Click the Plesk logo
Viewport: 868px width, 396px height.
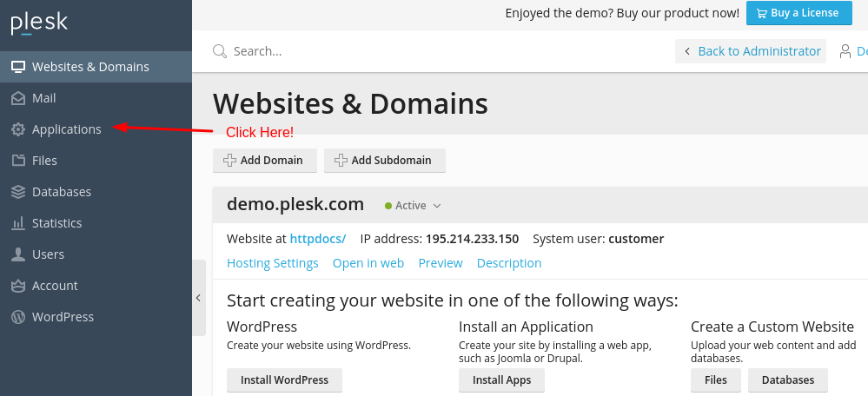tap(39, 23)
